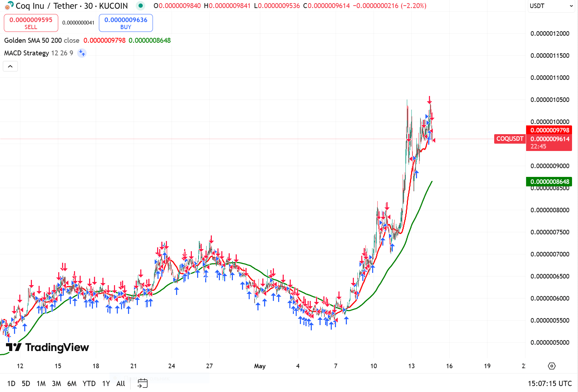Screen dimensions: 578x392
Task: Click the Coq Inu / Tether symbol title
Action: tap(47, 6)
